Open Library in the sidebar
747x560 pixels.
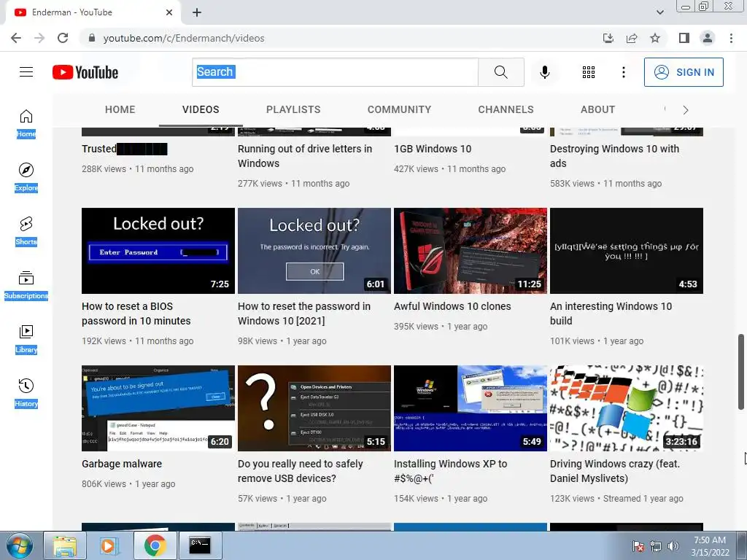coord(26,339)
